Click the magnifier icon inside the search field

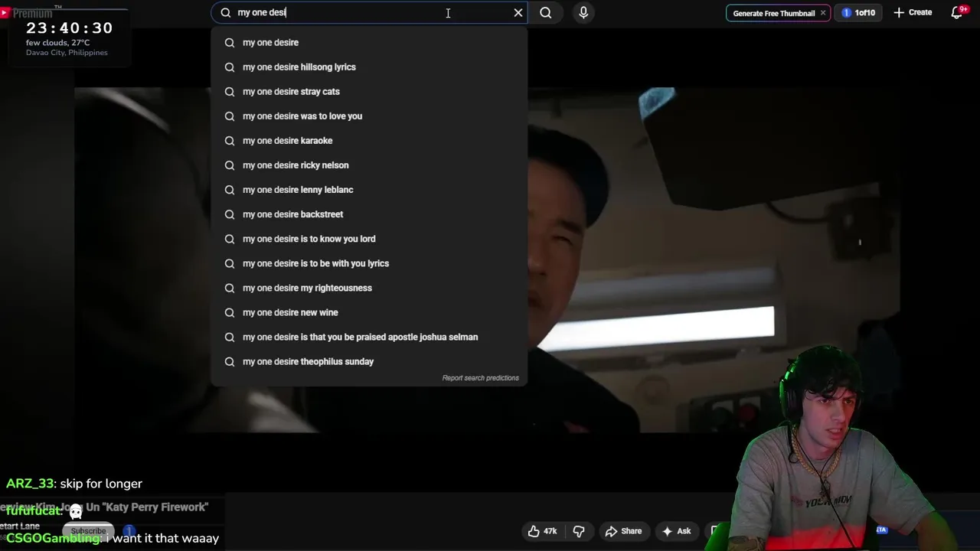(x=226, y=12)
